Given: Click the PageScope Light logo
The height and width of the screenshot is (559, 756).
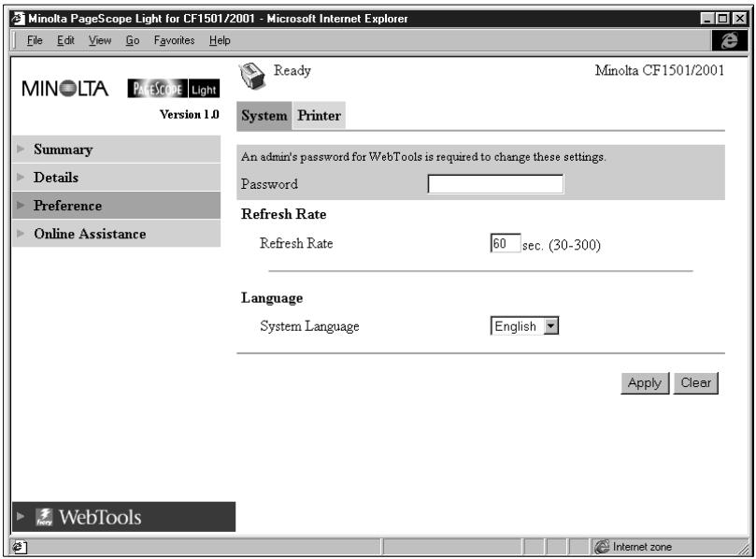Looking at the screenshot, I should coord(174,89).
